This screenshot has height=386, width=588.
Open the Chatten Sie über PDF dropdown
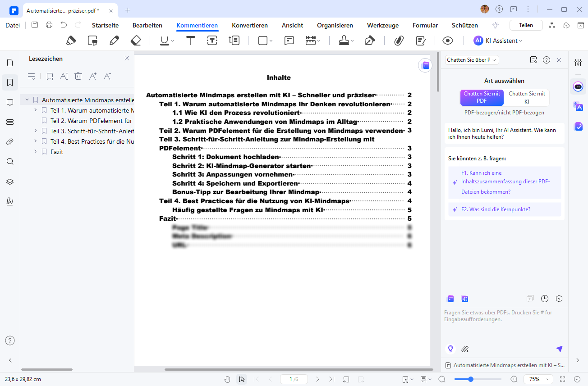point(472,60)
